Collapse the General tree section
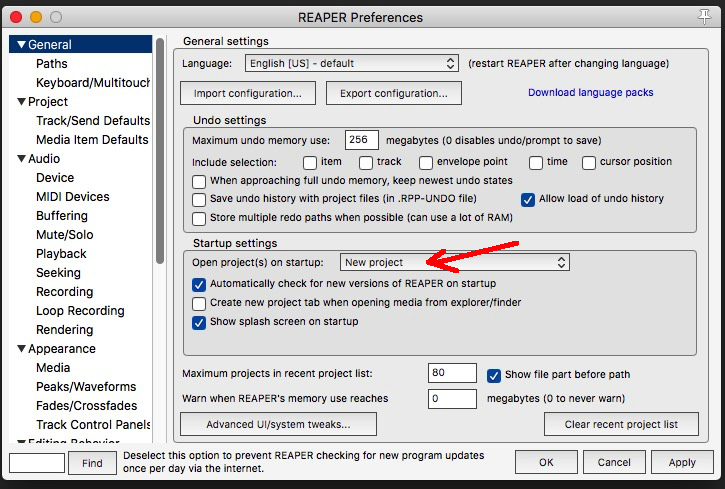Viewport: 725px width, 489px height. 21,45
